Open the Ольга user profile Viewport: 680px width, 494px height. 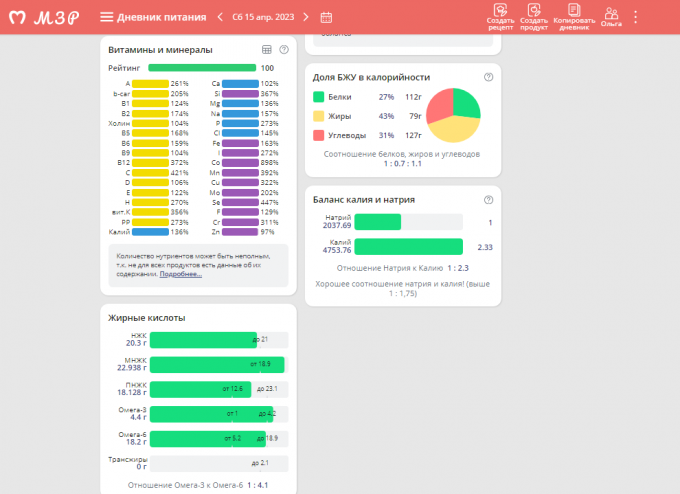pos(611,16)
